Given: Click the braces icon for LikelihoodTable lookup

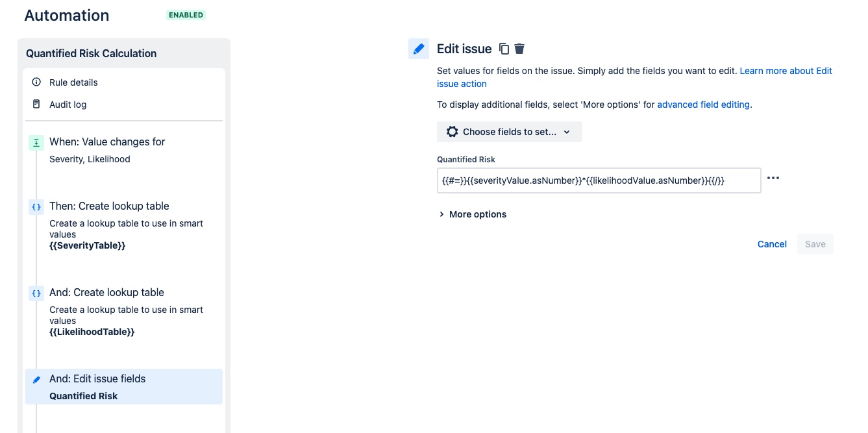Looking at the screenshot, I should 36,293.
